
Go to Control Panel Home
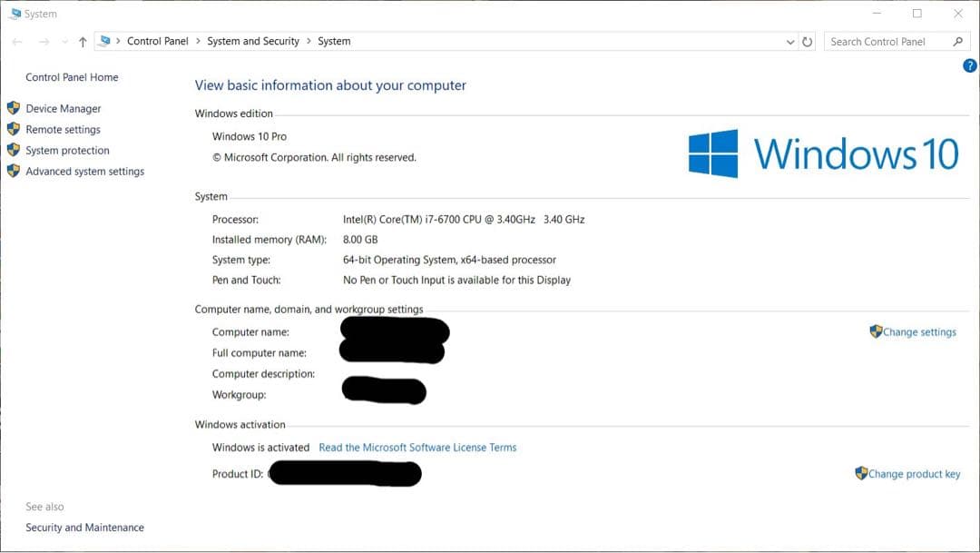pyautogui.click(x=70, y=77)
